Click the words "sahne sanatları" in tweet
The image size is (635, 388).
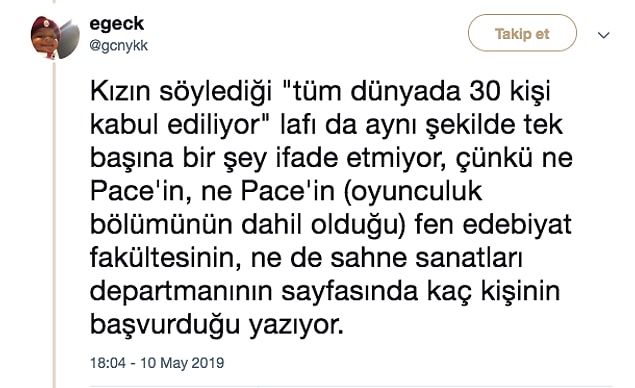coord(426,258)
